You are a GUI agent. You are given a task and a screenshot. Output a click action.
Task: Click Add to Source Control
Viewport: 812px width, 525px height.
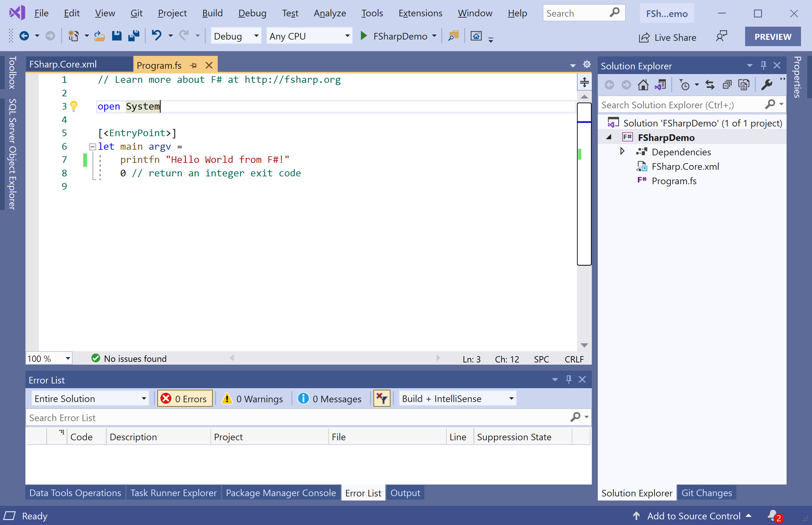point(693,516)
